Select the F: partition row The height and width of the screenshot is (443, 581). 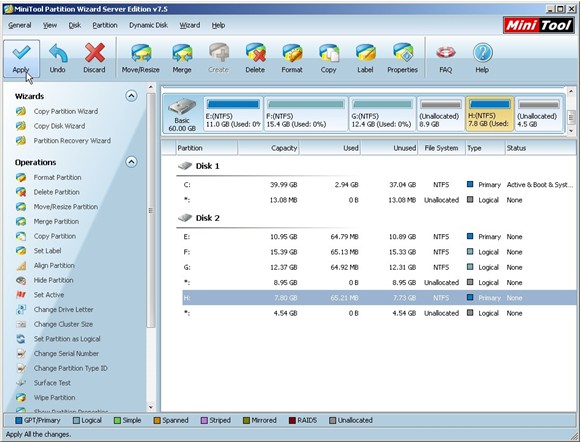click(x=379, y=252)
